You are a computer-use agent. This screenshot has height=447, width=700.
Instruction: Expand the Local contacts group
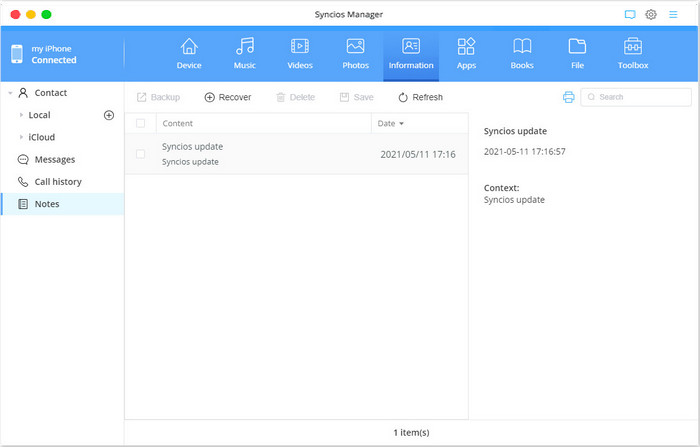click(21, 115)
